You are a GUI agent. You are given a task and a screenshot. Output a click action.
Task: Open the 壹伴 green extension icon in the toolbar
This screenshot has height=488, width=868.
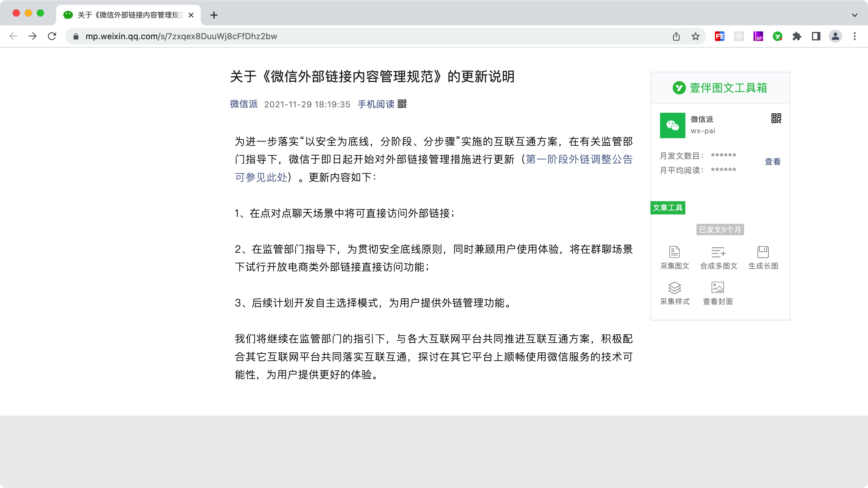777,36
